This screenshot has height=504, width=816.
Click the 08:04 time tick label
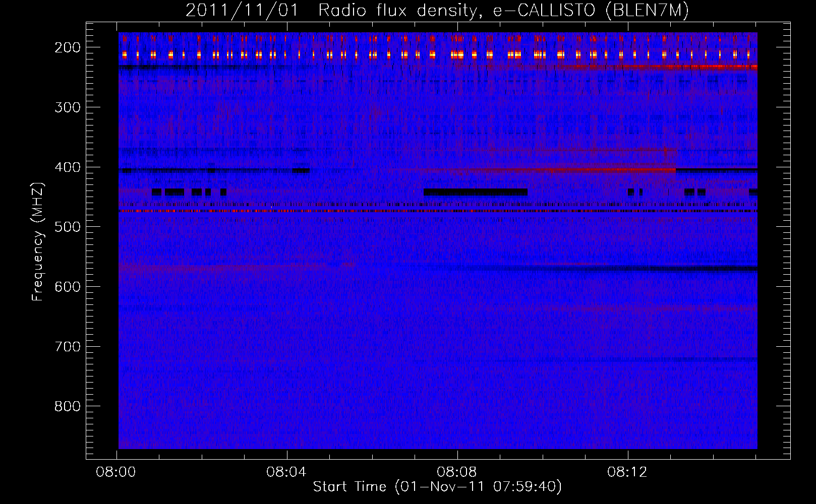(286, 472)
